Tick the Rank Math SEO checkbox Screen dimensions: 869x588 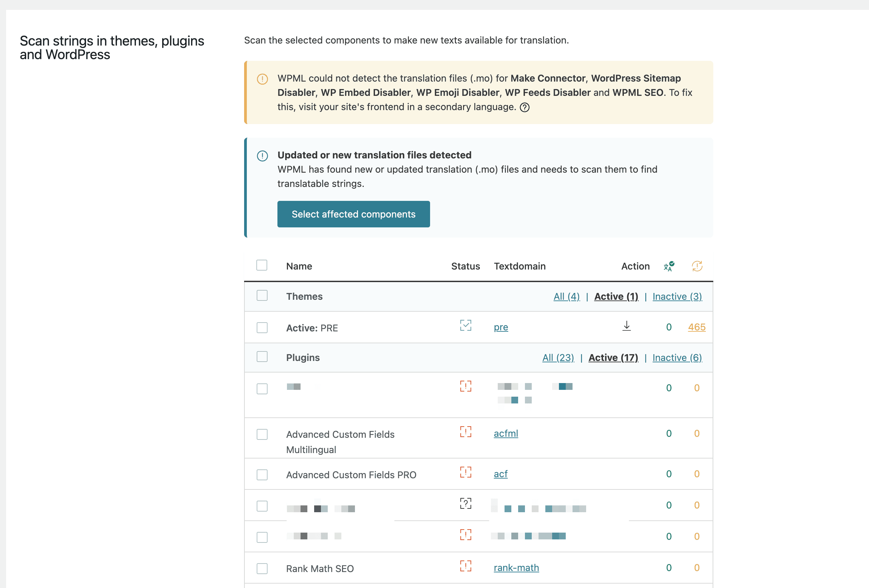(x=262, y=569)
